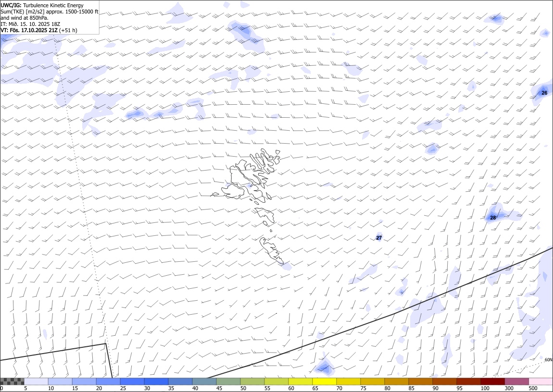Select the legend tick label 40

tap(195, 389)
